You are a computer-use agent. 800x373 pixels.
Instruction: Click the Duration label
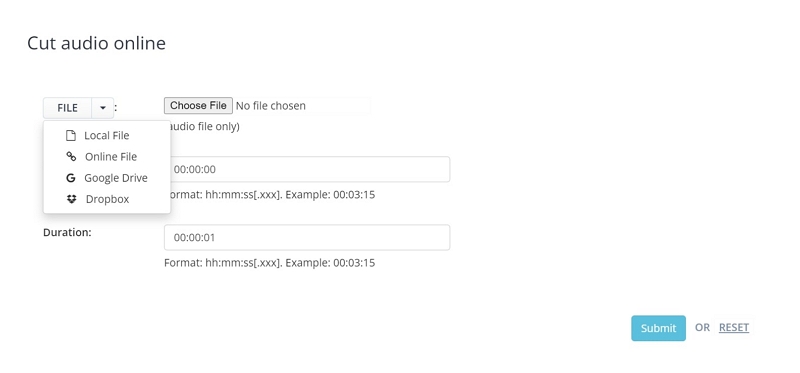[67, 233]
